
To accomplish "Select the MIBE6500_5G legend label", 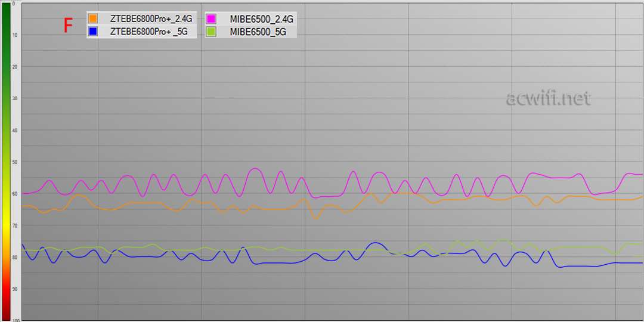I will [x=258, y=32].
